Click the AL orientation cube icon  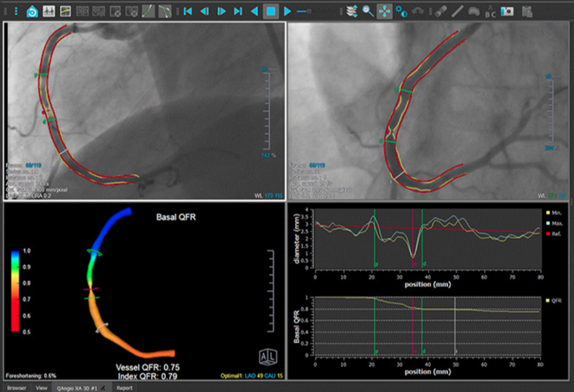(266, 356)
